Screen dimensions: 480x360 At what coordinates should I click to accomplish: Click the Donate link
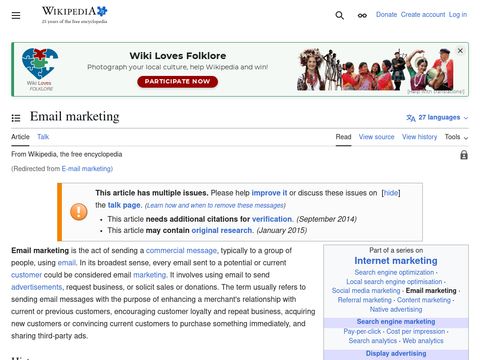386,15
